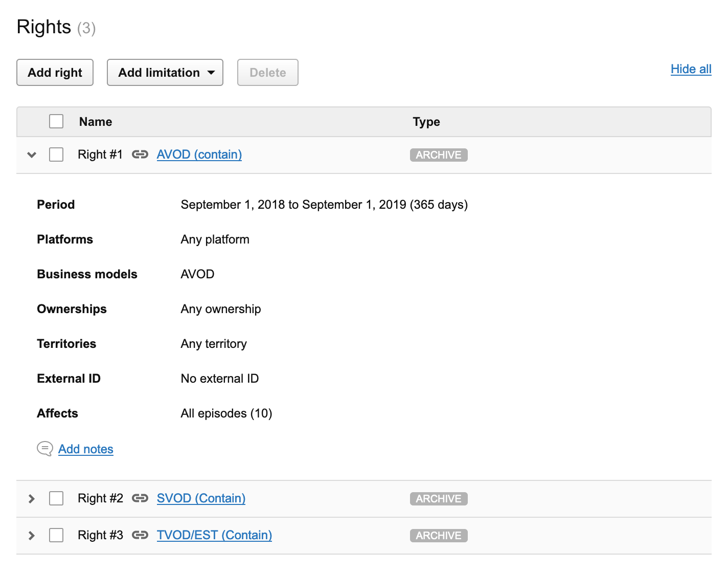Click the ARCHIVE badge on Right #3

coord(438,536)
